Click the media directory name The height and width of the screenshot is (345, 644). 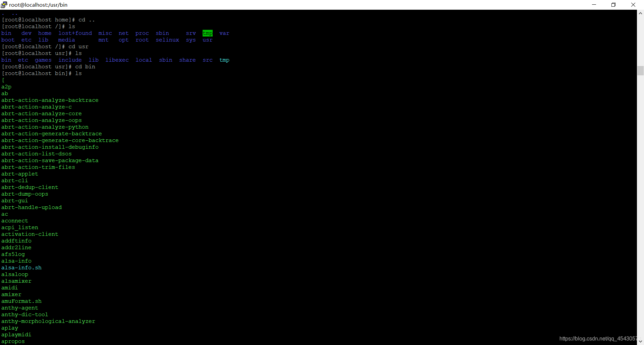tap(67, 40)
